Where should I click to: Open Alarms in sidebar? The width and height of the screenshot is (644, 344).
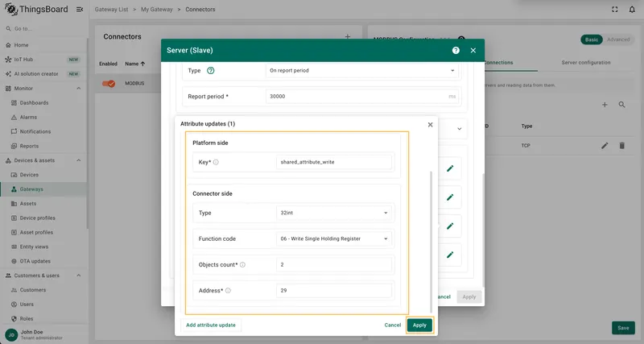point(43,117)
